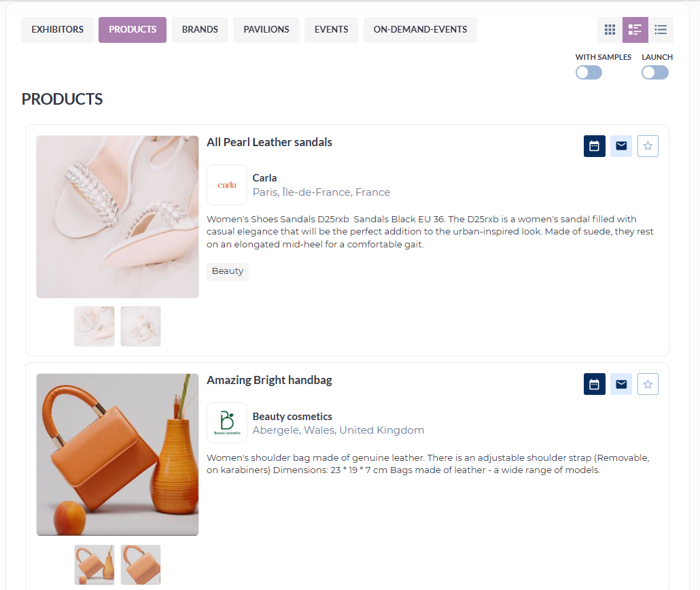Image resolution: width=700 pixels, height=590 pixels.
Task: Select second sandals thumbnail image
Action: pyautogui.click(x=141, y=326)
